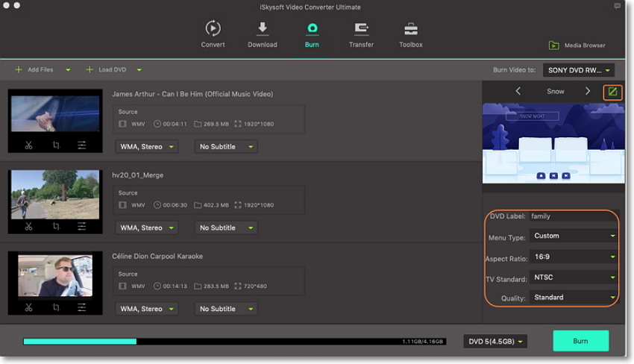This screenshot has height=364, width=634.
Task: Expand the Menu Type Custom dropdown
Action: click(x=574, y=236)
